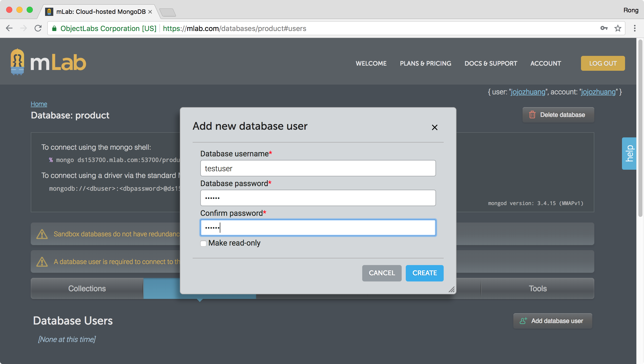Click the Rong profile name in Chrome
This screenshot has width=644, height=364.
point(631,10)
